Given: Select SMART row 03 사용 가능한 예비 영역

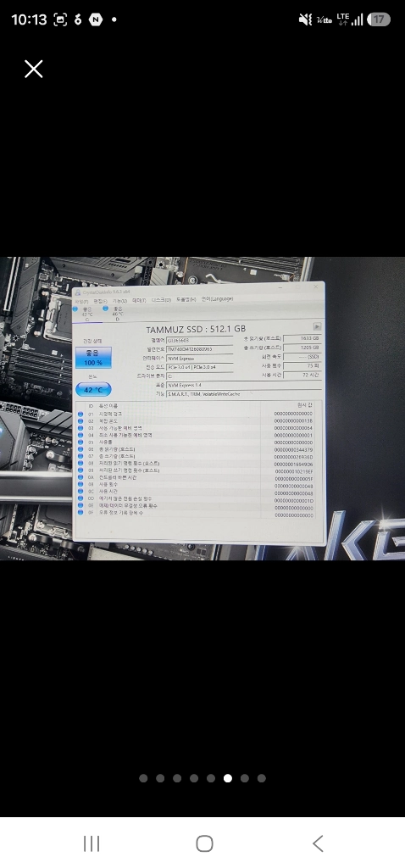Looking at the screenshot, I should tap(196, 428).
